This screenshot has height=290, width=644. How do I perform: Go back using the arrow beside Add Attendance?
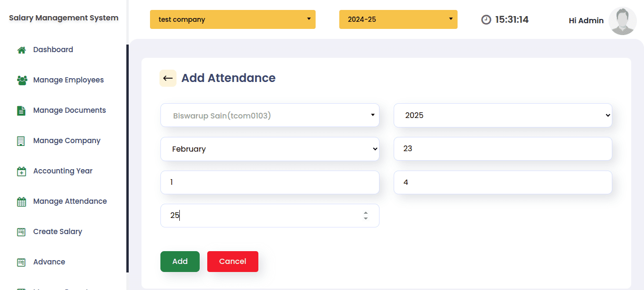[168, 78]
